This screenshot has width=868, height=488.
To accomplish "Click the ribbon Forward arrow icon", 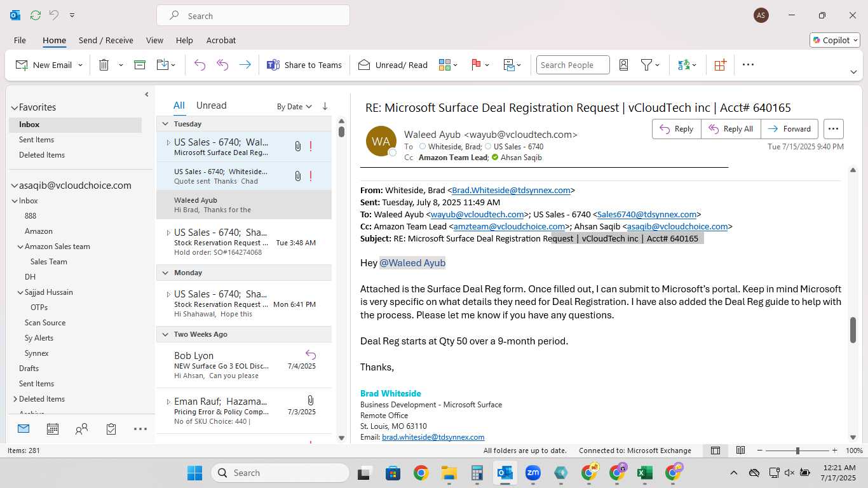I will pyautogui.click(x=245, y=65).
